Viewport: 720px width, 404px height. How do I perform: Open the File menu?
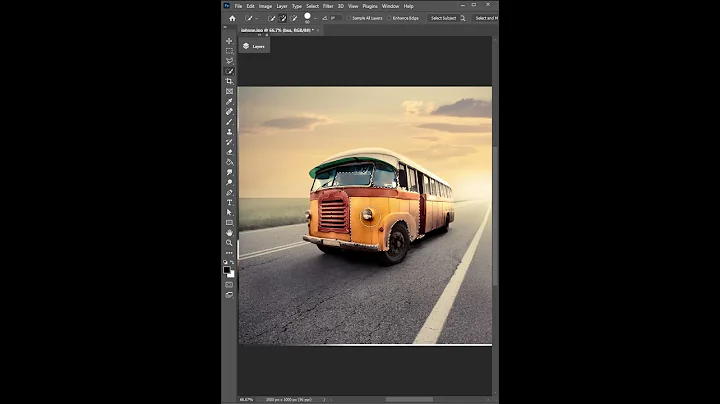(x=238, y=6)
